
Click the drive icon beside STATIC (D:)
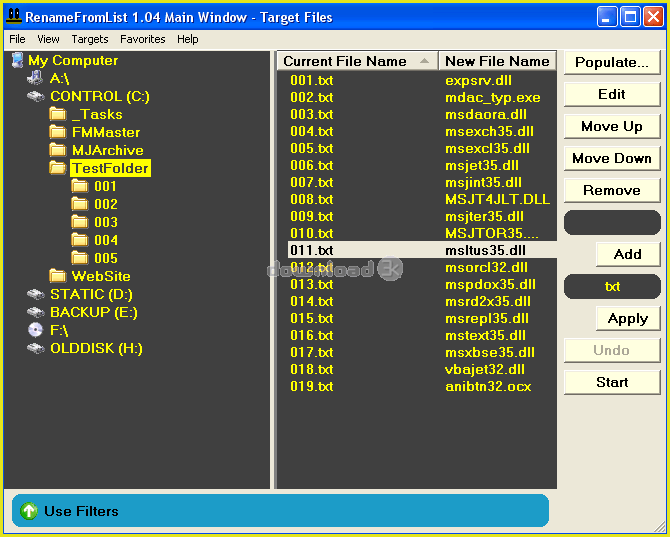[36, 294]
